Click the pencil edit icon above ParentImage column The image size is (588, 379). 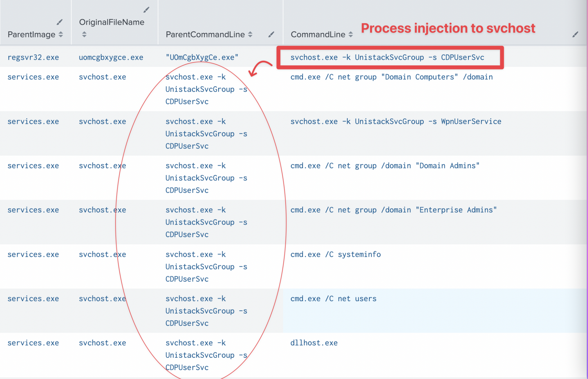[x=60, y=22]
